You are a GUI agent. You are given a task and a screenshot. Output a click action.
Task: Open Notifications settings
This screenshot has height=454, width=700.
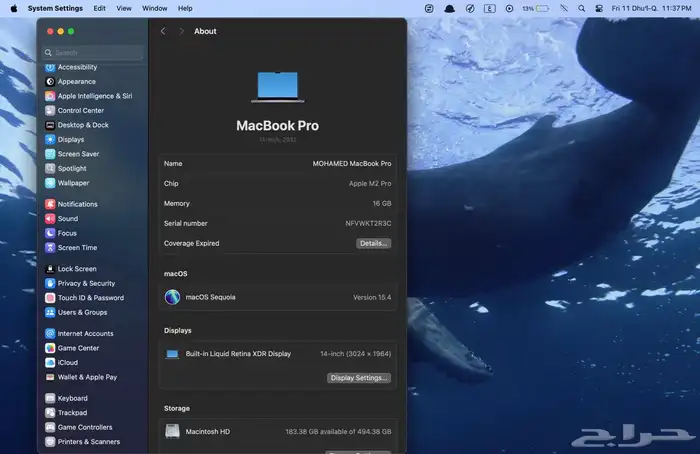click(71, 204)
